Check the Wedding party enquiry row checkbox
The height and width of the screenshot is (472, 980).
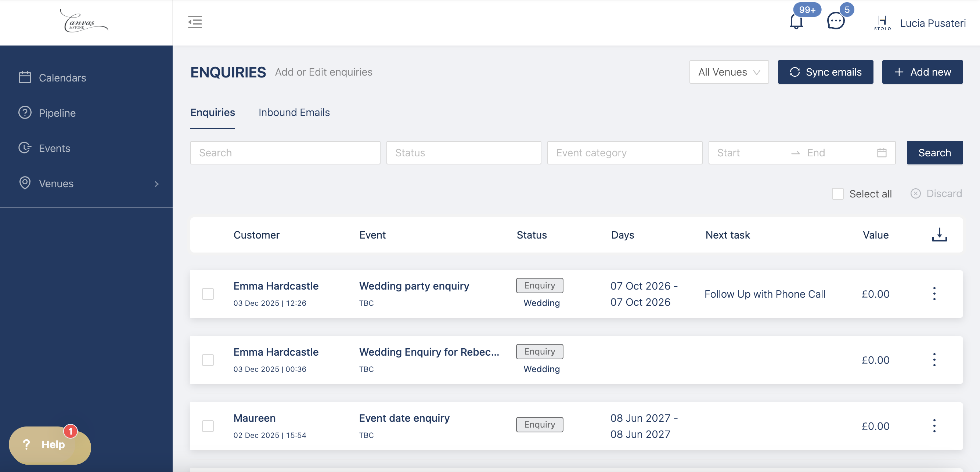pos(208,294)
